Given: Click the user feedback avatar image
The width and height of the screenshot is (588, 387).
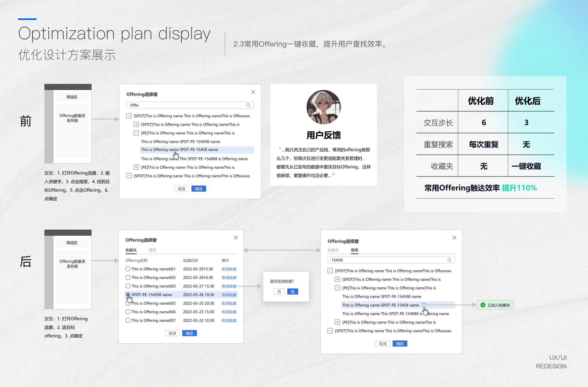Looking at the screenshot, I should click(x=324, y=107).
